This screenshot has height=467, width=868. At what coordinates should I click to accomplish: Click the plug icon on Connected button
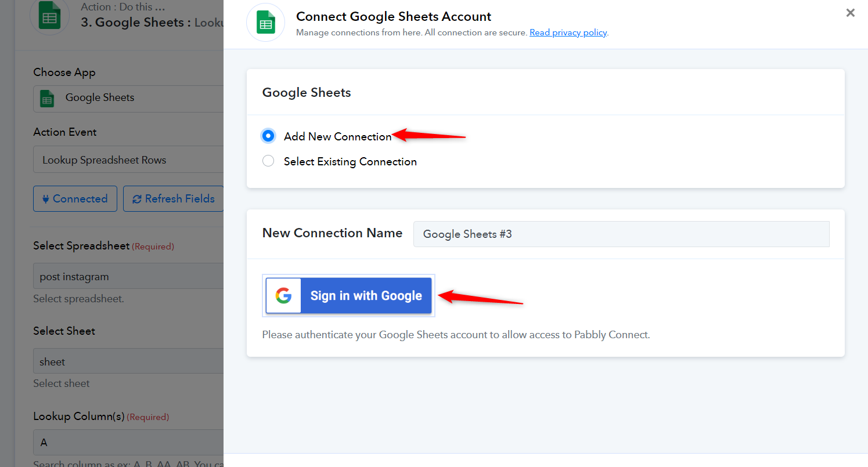tap(46, 199)
